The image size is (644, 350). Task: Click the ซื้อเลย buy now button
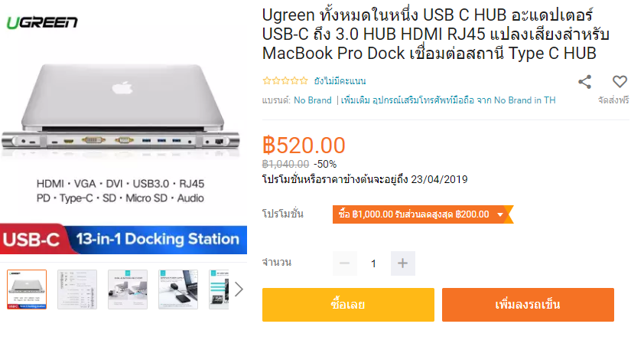(348, 305)
